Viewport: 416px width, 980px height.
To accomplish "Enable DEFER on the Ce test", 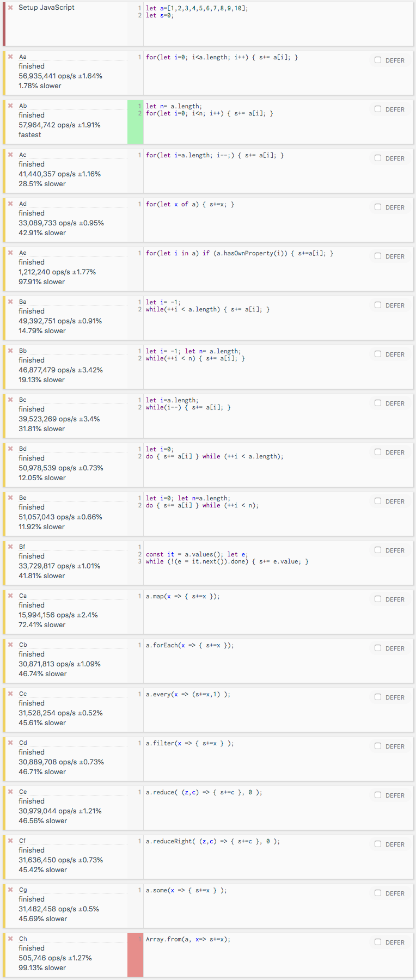I will click(x=378, y=795).
